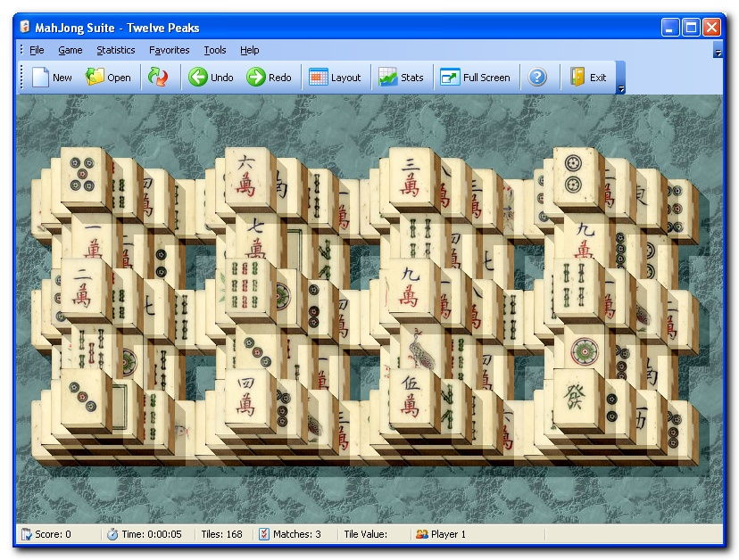Screen dimensions: 739x560
Task: Expand the toolbar options arrow
Action: click(x=620, y=88)
